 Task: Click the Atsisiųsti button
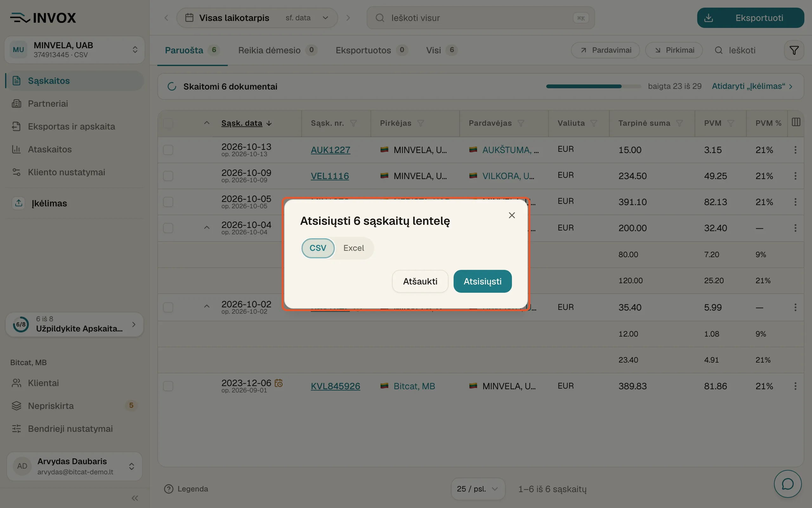482,281
